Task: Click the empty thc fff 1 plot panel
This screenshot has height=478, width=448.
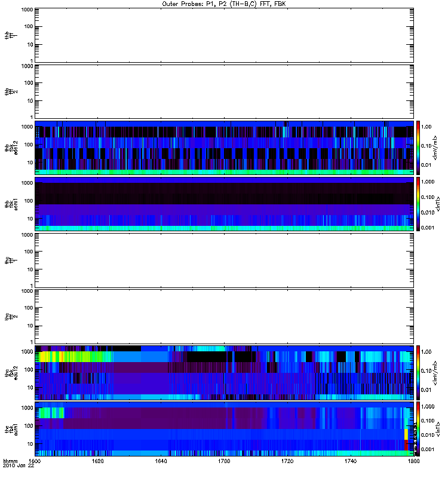Action: click(224, 261)
